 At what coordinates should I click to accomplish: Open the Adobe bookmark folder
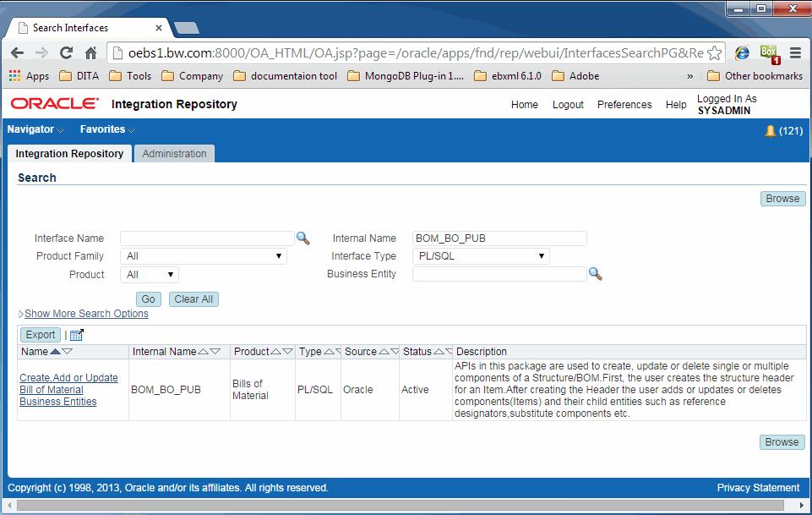pyautogui.click(x=575, y=76)
